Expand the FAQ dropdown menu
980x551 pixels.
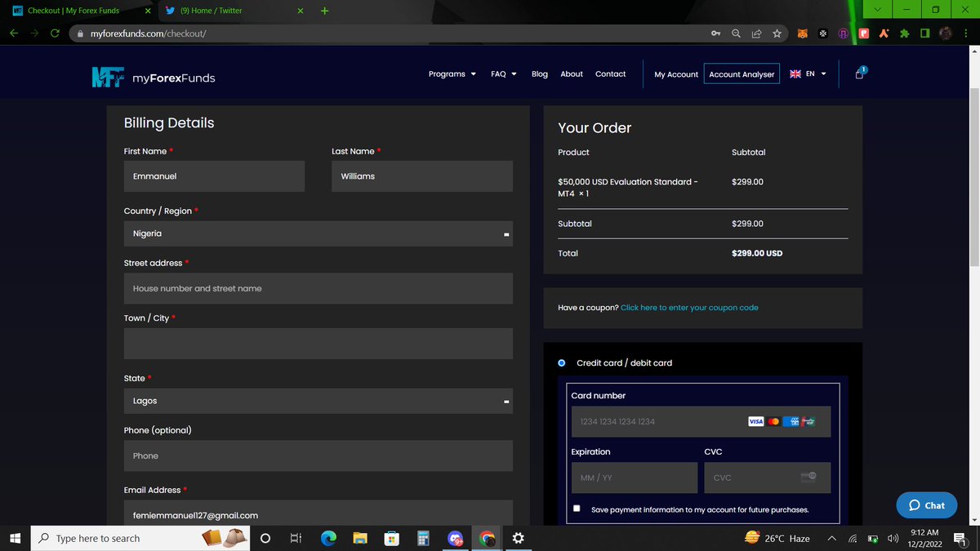504,74
